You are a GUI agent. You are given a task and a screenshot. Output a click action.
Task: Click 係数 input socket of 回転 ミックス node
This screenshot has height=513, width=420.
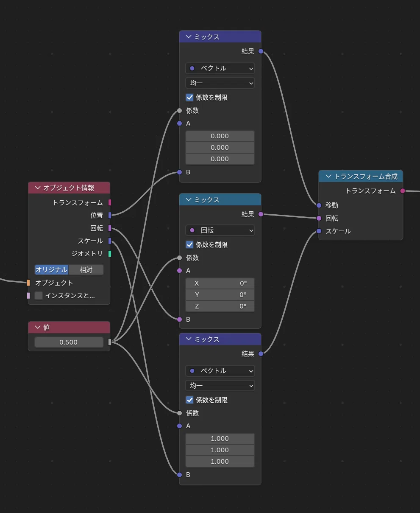click(x=179, y=258)
